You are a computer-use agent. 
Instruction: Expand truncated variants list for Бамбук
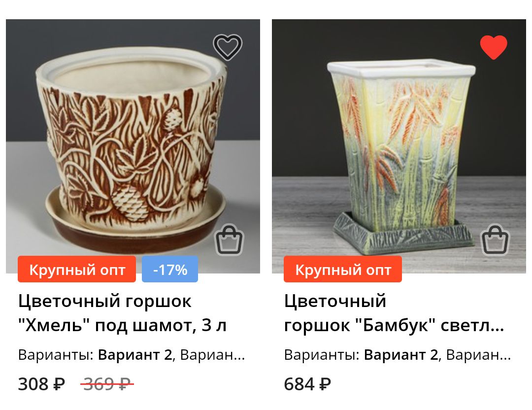[x=478, y=355]
